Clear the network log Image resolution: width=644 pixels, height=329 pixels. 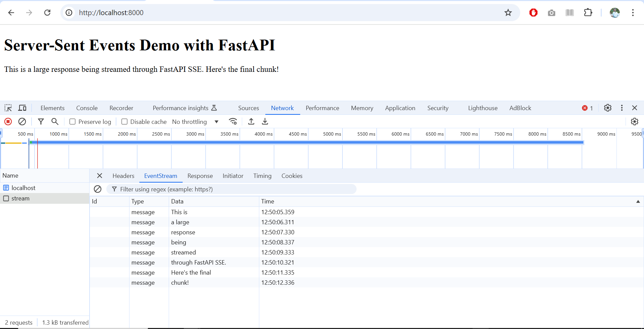(x=22, y=122)
